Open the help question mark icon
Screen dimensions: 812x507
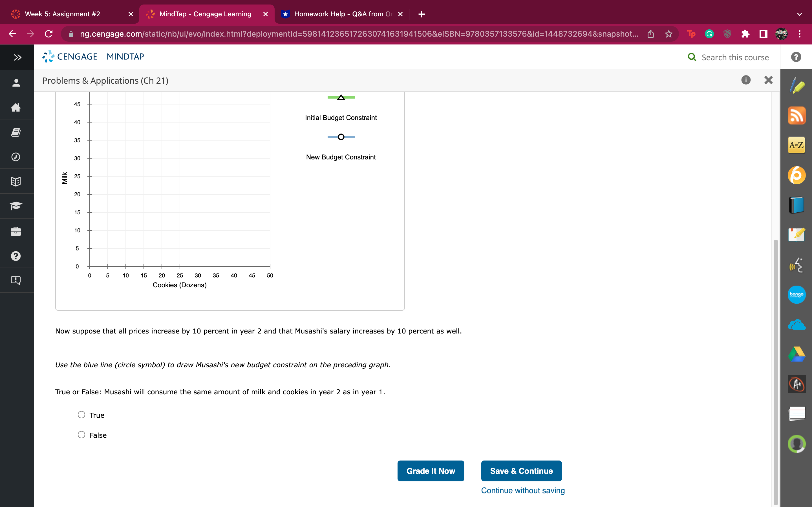(16, 255)
